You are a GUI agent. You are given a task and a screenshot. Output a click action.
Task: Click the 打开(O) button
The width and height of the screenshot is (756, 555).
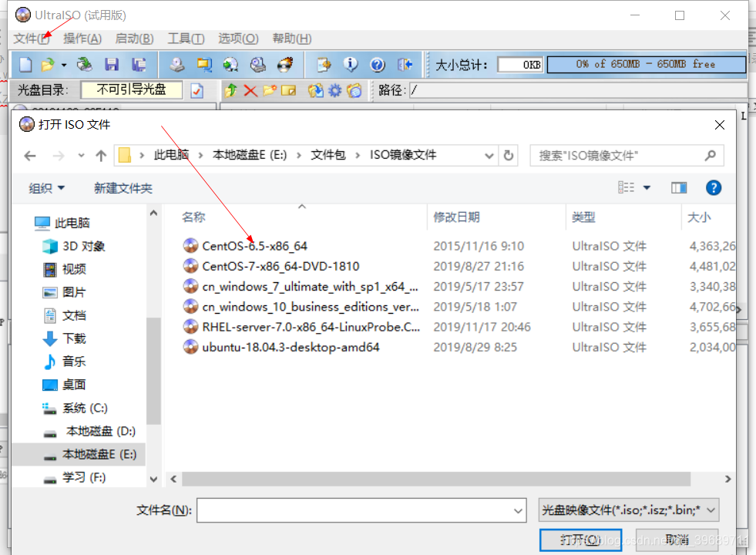tap(580, 540)
